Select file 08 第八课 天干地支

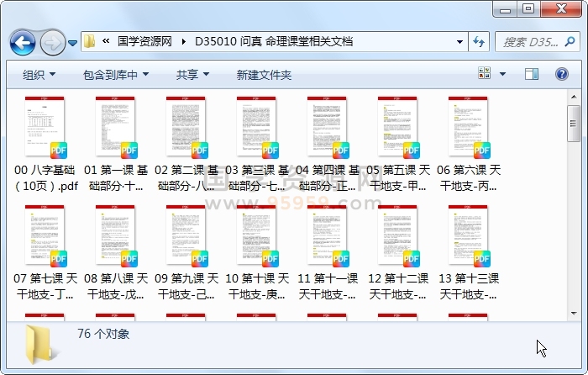pos(116,253)
